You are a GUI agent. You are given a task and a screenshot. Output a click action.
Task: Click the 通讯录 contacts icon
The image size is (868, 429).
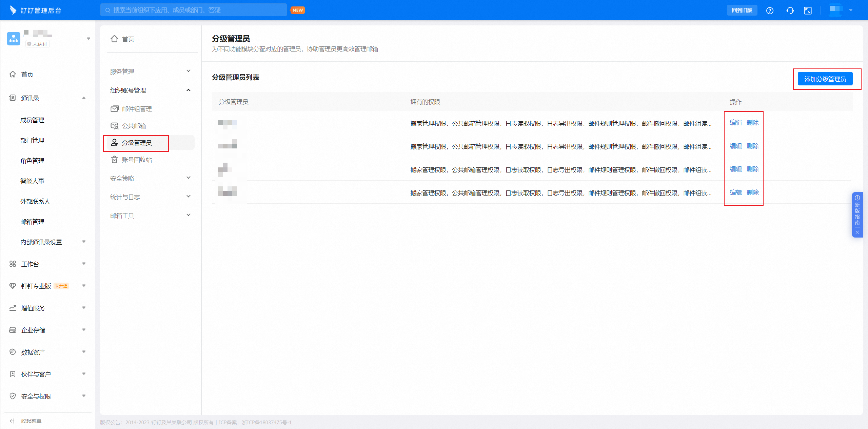click(13, 98)
